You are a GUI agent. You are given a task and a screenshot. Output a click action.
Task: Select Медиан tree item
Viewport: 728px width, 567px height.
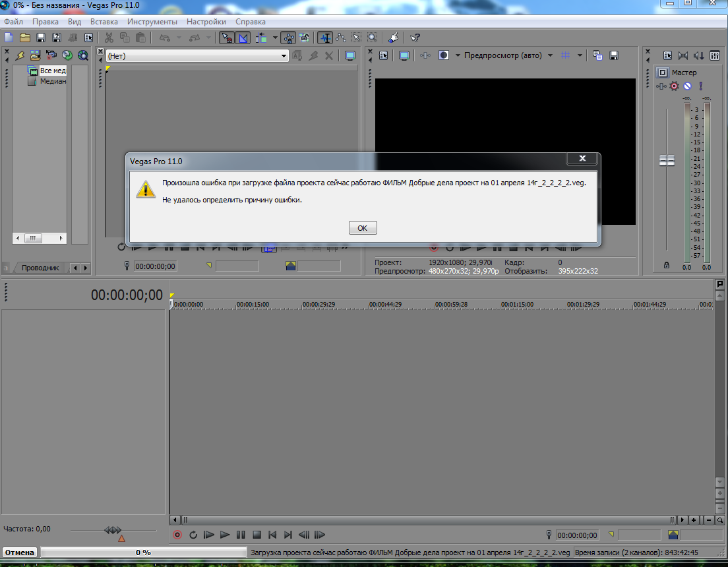[x=53, y=81]
